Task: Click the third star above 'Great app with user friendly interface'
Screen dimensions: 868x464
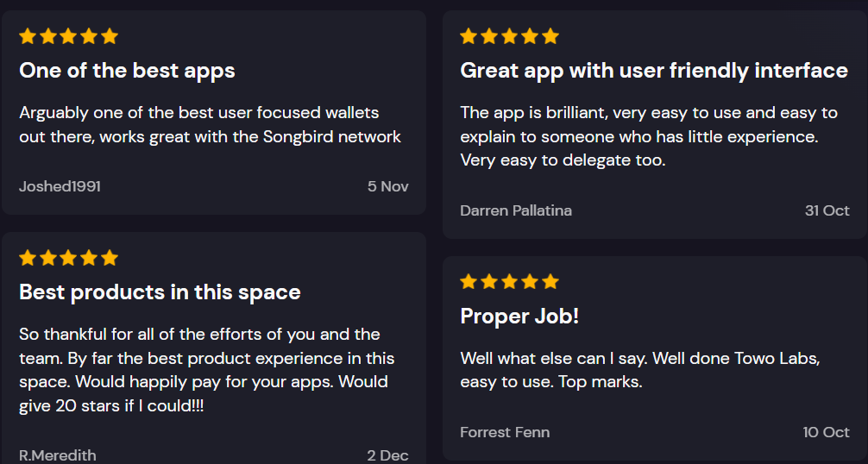Action: click(509, 36)
